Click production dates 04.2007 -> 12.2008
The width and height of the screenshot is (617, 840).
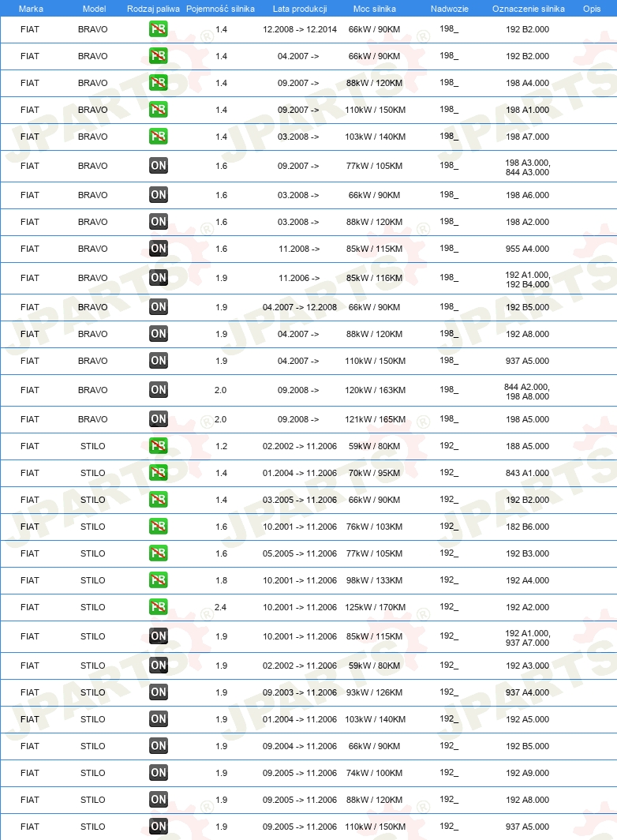tap(300, 308)
